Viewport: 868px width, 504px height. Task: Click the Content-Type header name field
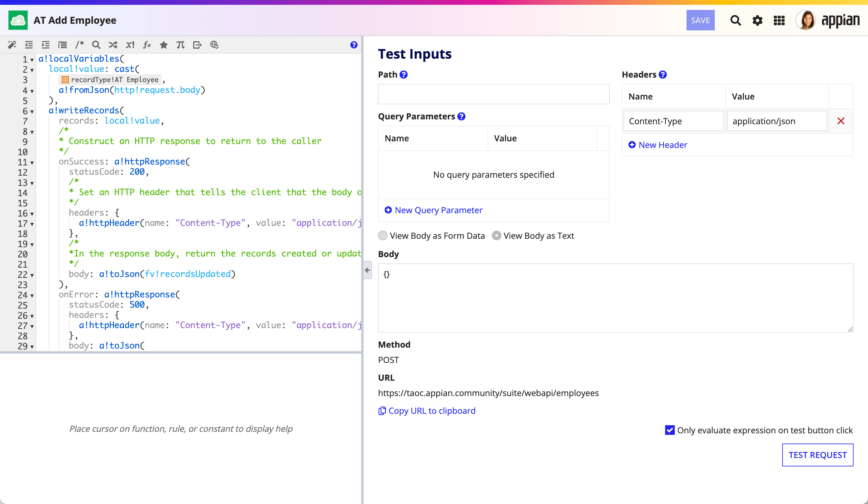(x=673, y=121)
